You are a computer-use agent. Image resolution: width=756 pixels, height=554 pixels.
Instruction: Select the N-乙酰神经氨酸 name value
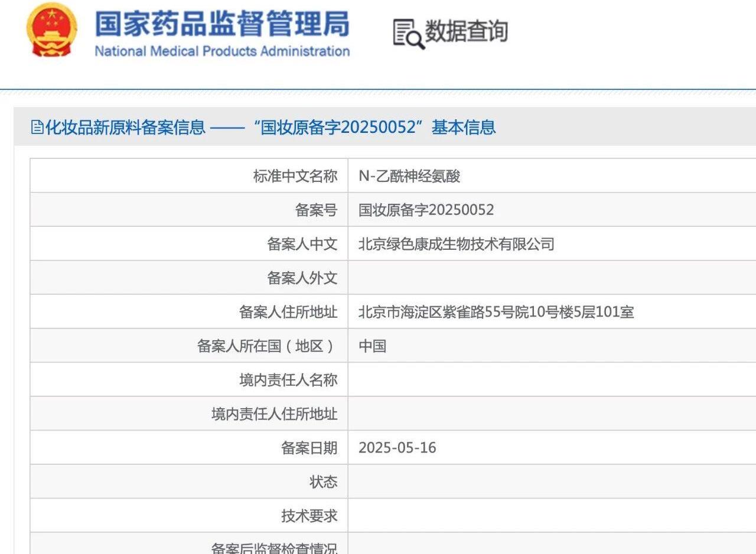pyautogui.click(x=409, y=176)
